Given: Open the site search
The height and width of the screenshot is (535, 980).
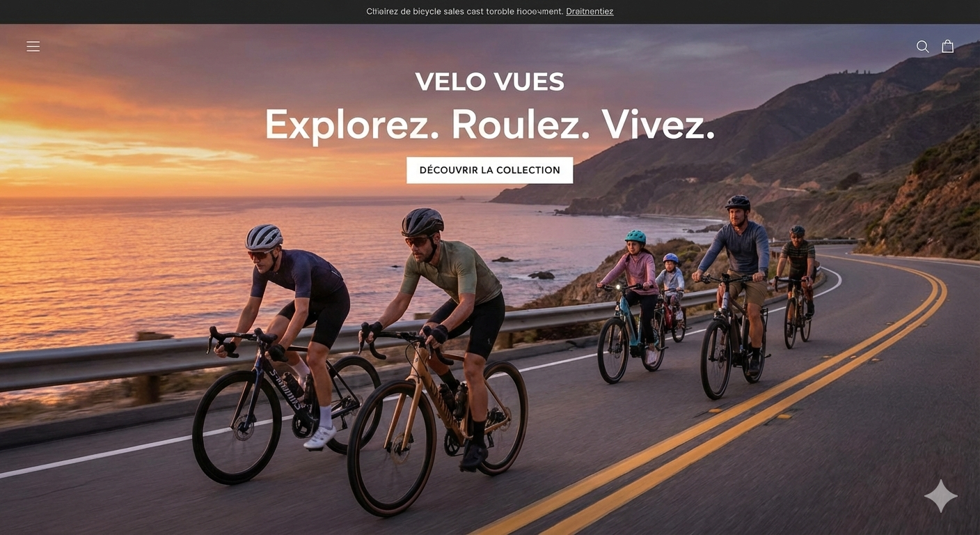Looking at the screenshot, I should tap(922, 47).
